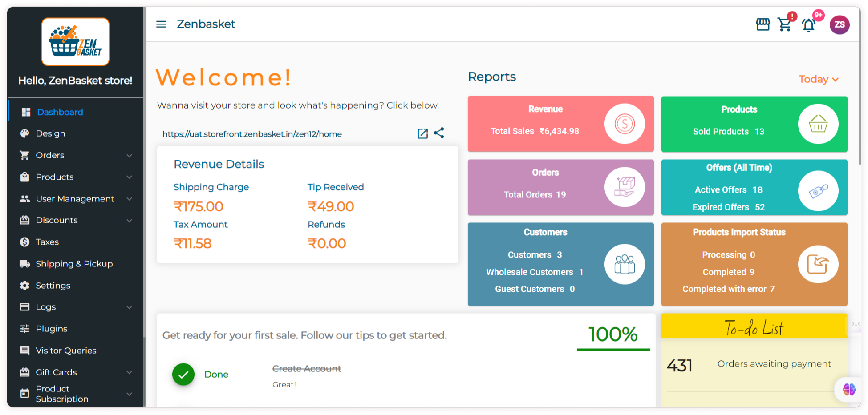
Task: Click the Revenue dollar icon
Action: (625, 124)
